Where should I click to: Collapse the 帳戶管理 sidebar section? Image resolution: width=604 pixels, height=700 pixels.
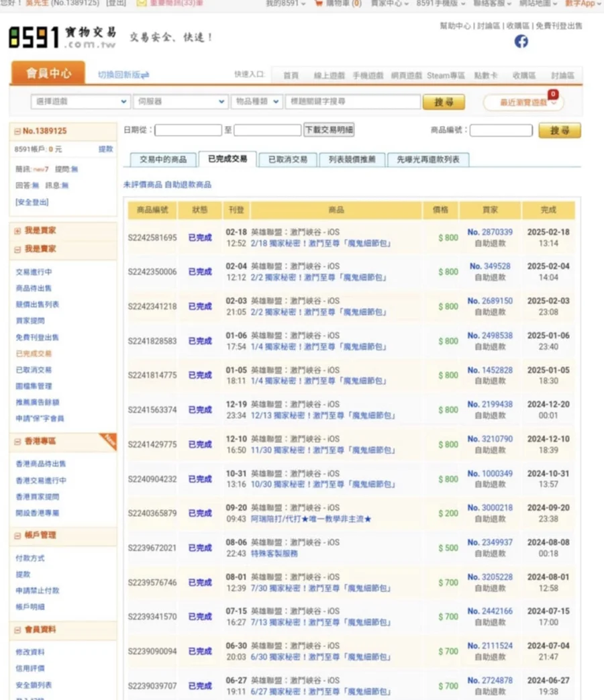click(17, 536)
